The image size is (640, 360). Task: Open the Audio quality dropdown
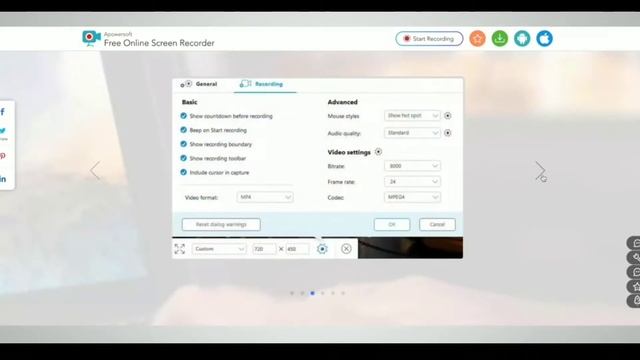412,133
